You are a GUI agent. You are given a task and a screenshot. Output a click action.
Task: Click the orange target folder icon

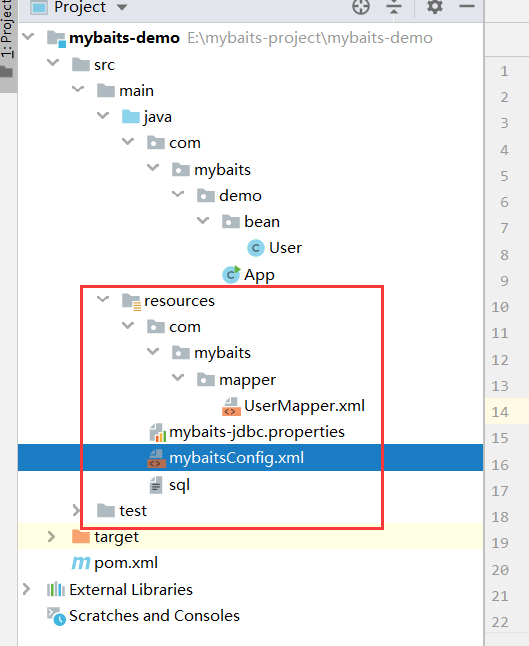pyautogui.click(x=81, y=536)
